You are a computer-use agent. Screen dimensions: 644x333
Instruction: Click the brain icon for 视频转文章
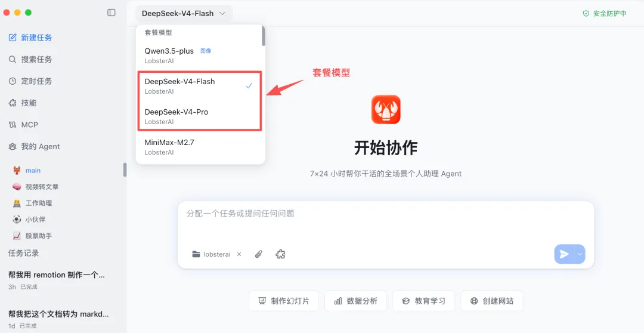pyautogui.click(x=17, y=187)
